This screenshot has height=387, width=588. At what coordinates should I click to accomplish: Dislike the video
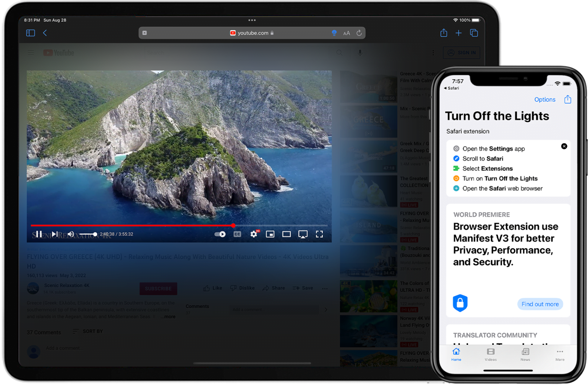tap(242, 288)
